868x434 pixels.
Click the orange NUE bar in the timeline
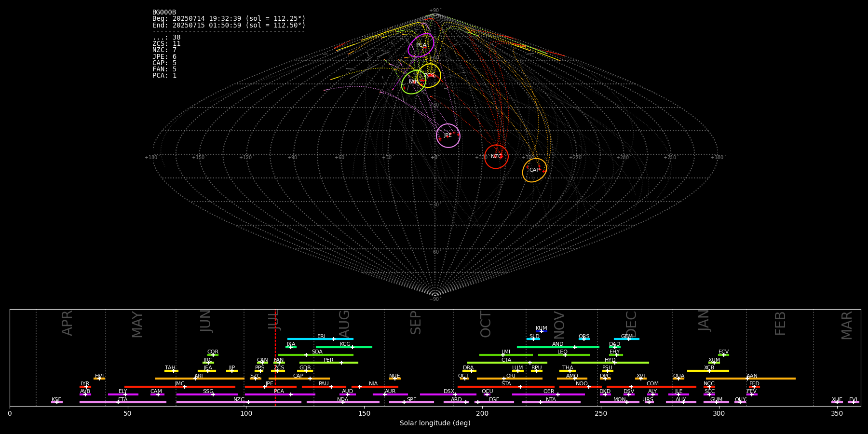(394, 379)
